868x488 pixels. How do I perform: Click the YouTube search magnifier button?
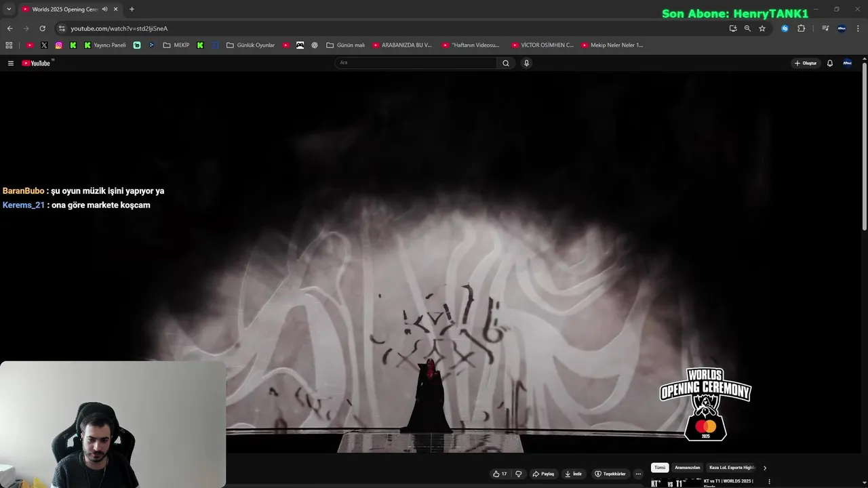(506, 63)
